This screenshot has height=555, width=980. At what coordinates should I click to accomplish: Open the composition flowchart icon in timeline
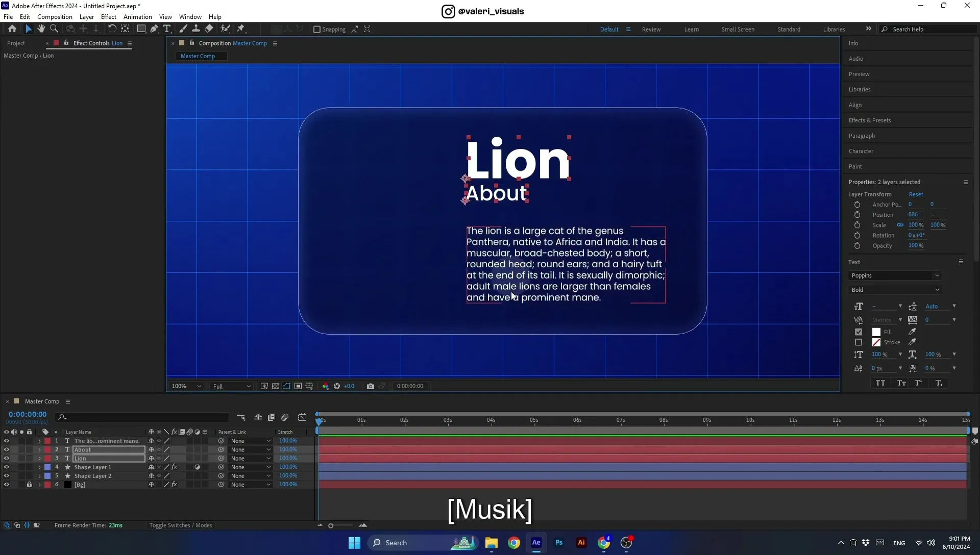coord(241,417)
